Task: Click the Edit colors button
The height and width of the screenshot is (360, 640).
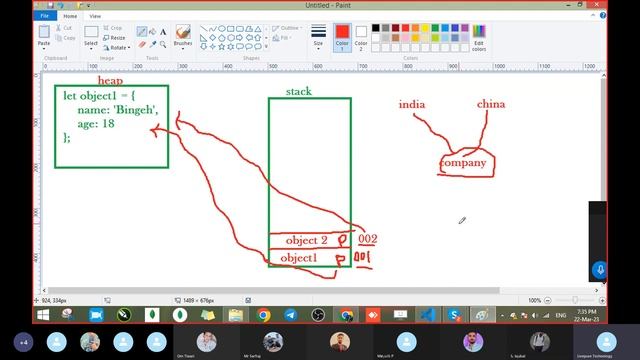Action: (x=479, y=38)
